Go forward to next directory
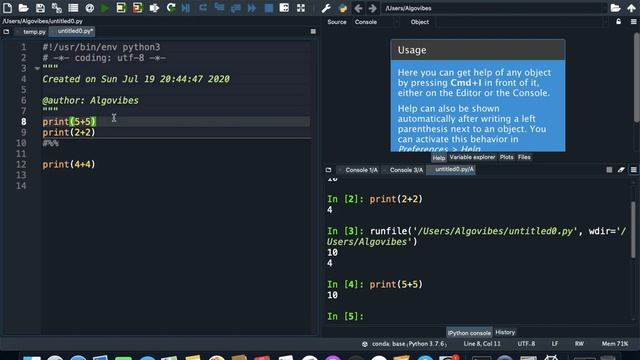Viewport: 640px width, 360px height. (373, 8)
